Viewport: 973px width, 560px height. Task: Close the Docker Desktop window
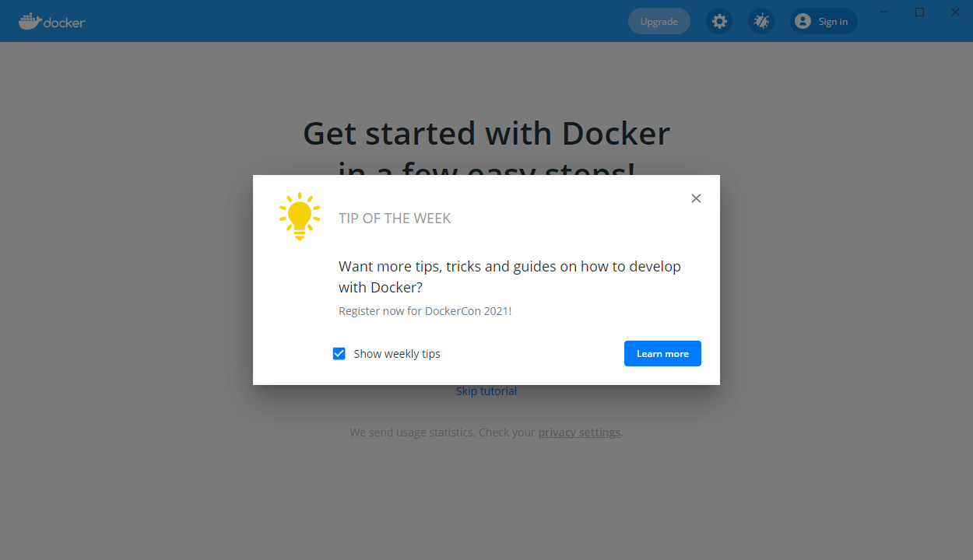[955, 12]
